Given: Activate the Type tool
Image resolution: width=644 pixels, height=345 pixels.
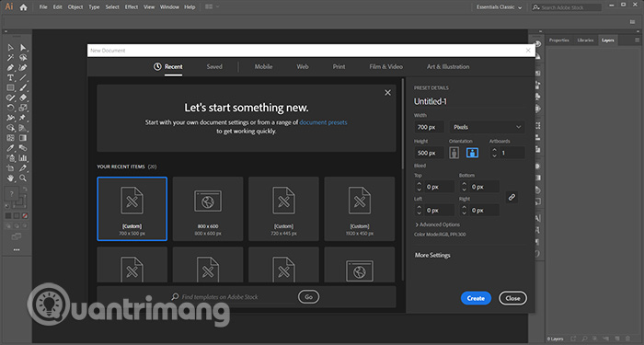Looking at the screenshot, I should tap(10, 77).
